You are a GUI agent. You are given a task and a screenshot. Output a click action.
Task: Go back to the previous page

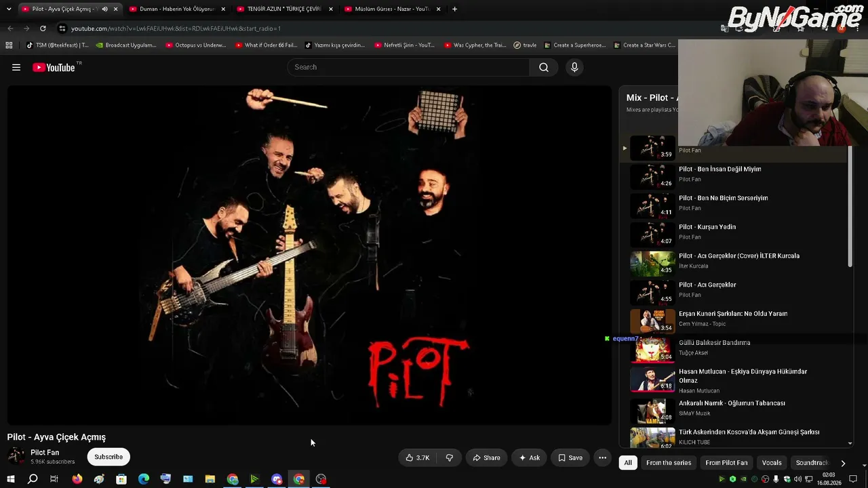point(10,28)
